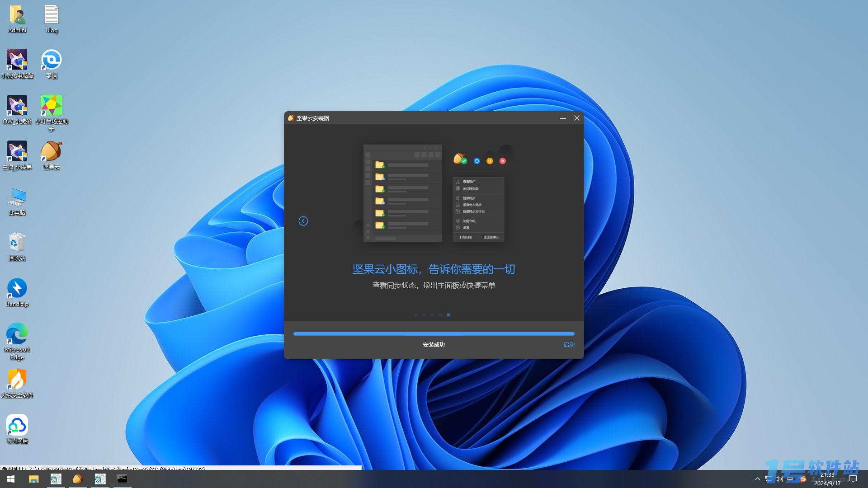Select the fifth highlighted carousel dot

(448, 315)
